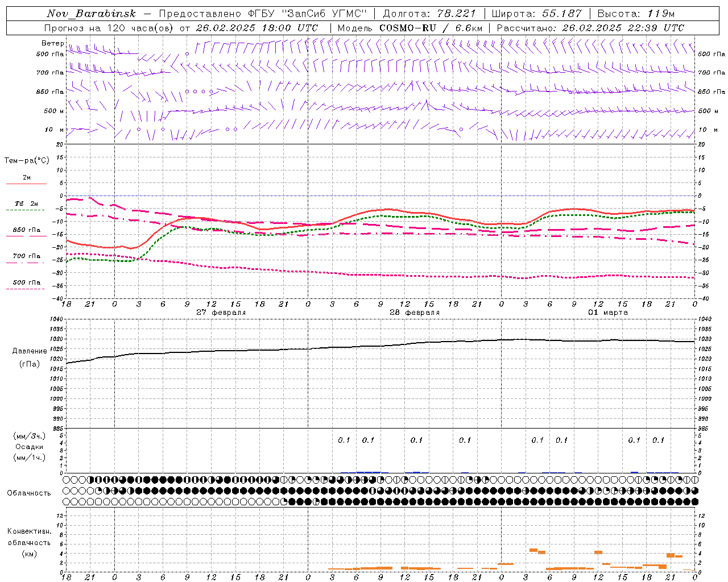Click the dotted pink 500 гПа legend line
728x582 pixels.
pos(26,289)
